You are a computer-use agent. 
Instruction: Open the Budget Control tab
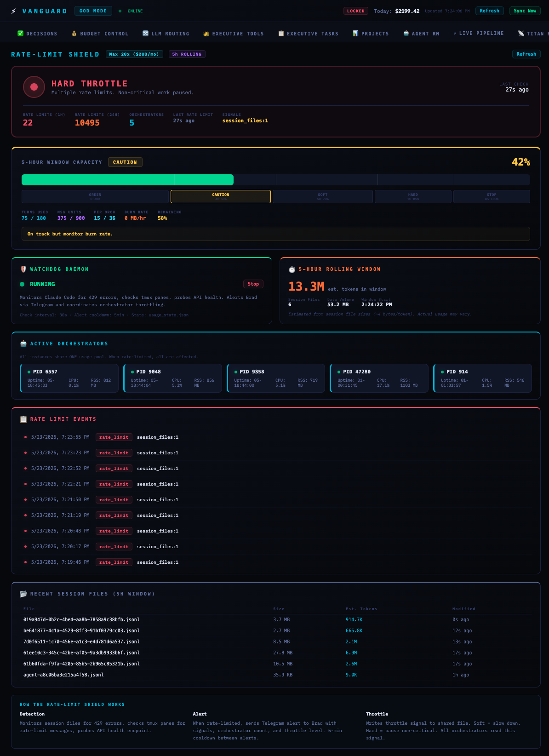click(100, 34)
